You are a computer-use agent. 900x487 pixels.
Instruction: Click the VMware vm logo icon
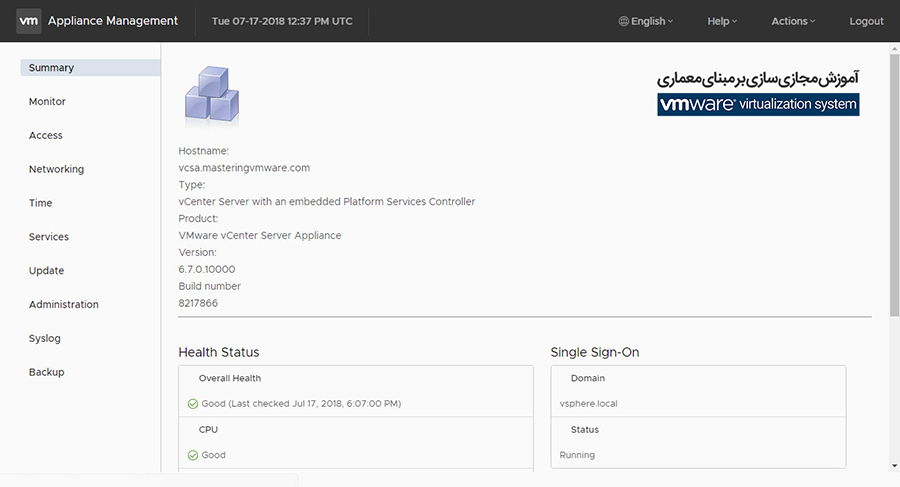[28, 21]
